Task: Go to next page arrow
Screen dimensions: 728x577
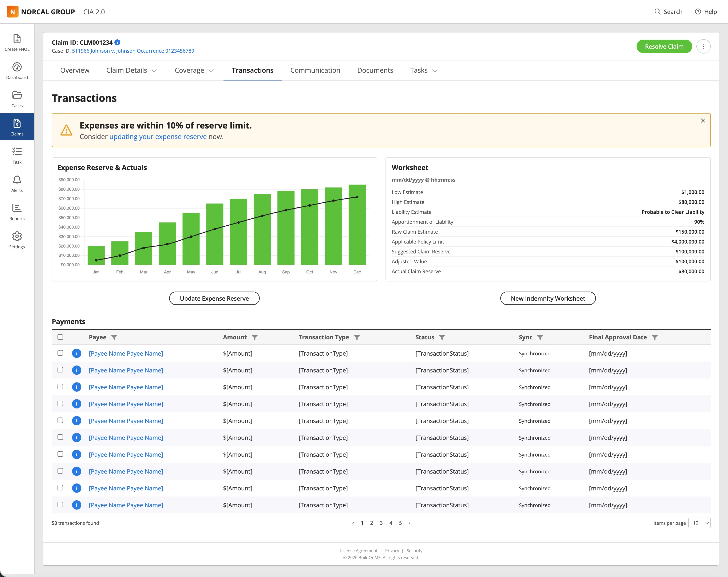Action: (409, 523)
